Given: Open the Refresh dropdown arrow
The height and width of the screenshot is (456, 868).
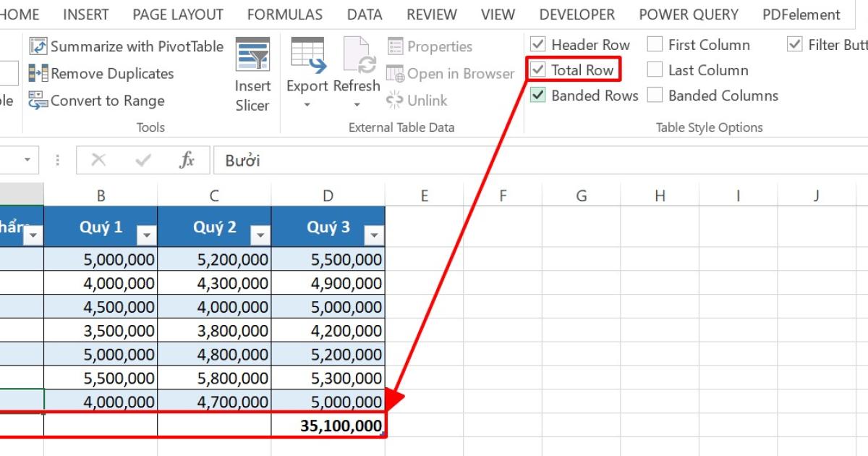Looking at the screenshot, I should click(x=356, y=104).
